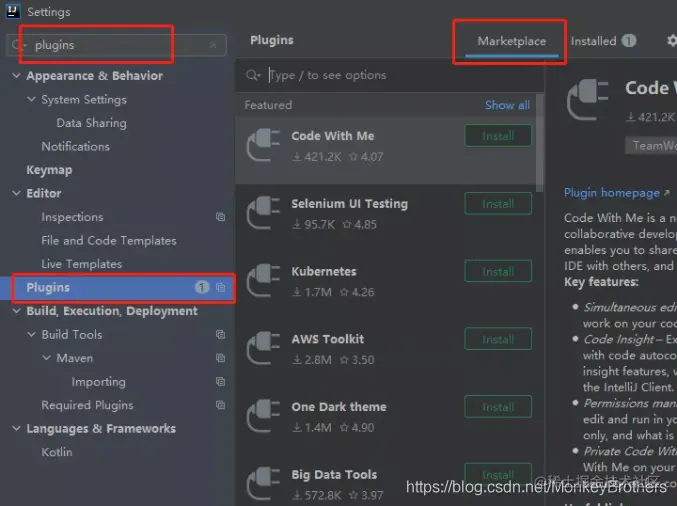This screenshot has width=677, height=506.
Task: Click the project-level icon beside Maven
Action: coord(221,358)
